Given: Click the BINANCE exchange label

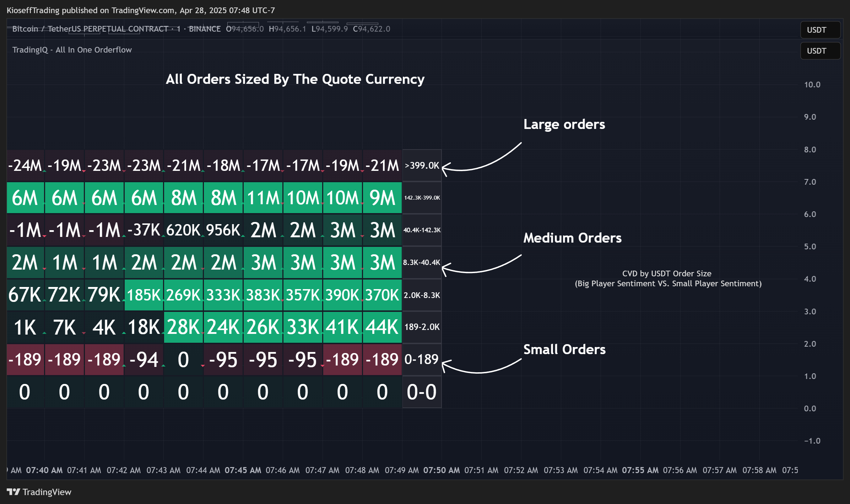Looking at the screenshot, I should click(205, 29).
